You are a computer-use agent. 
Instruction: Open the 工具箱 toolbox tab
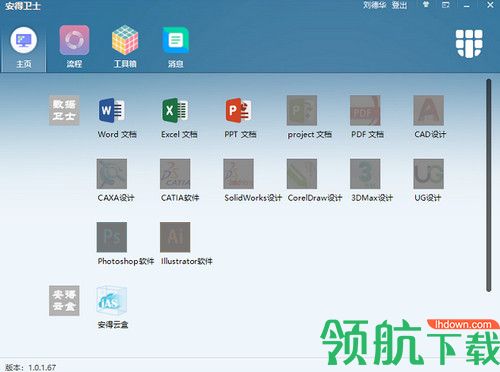pyautogui.click(x=125, y=48)
